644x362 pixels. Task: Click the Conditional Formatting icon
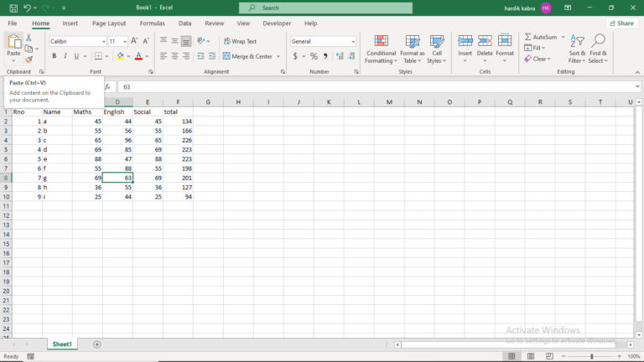[382, 41]
